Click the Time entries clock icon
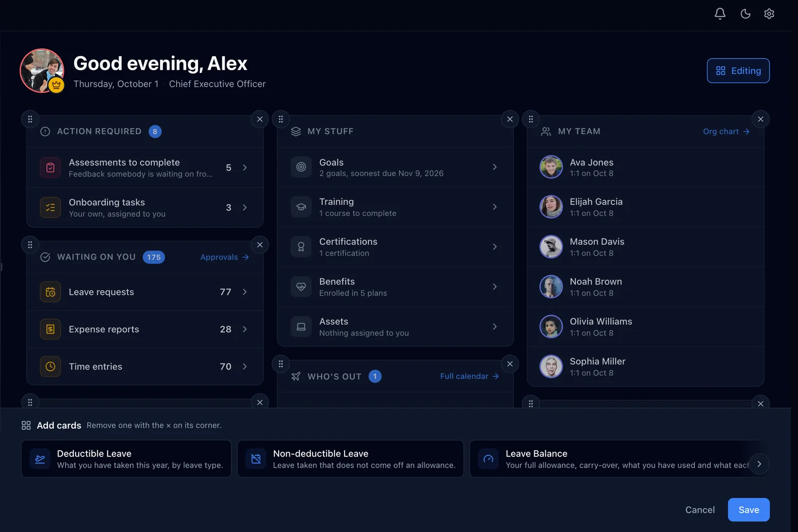Viewport: 798px width, 532px height. [51, 367]
